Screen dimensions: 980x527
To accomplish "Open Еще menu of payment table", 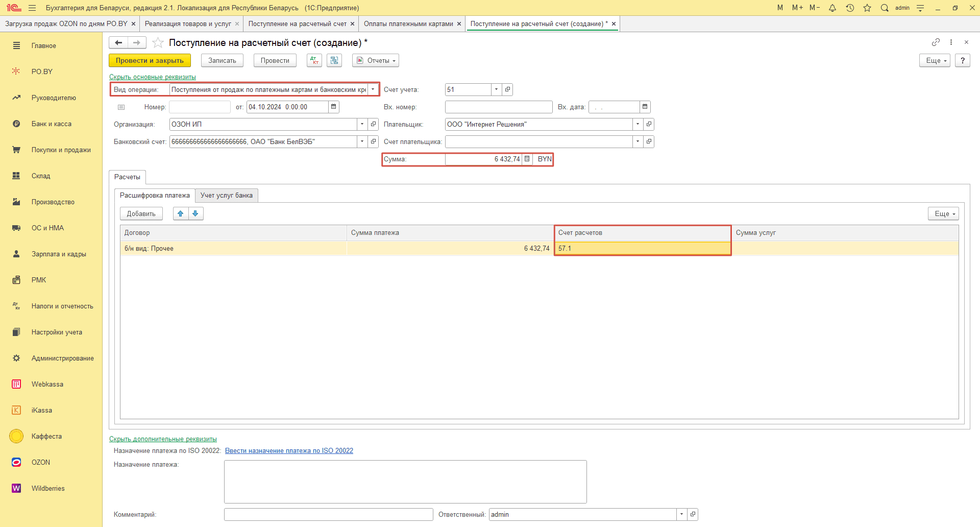I will tap(943, 213).
